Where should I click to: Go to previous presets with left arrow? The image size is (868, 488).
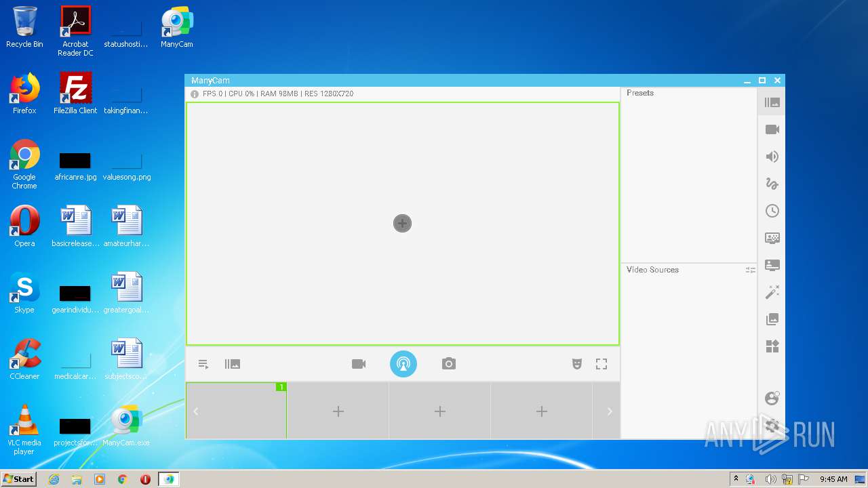tap(195, 411)
